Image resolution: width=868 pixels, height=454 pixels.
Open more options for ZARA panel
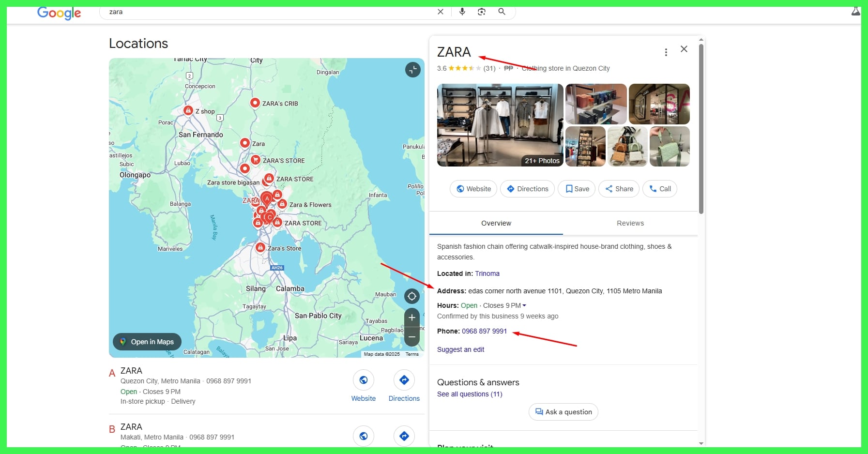(x=666, y=52)
